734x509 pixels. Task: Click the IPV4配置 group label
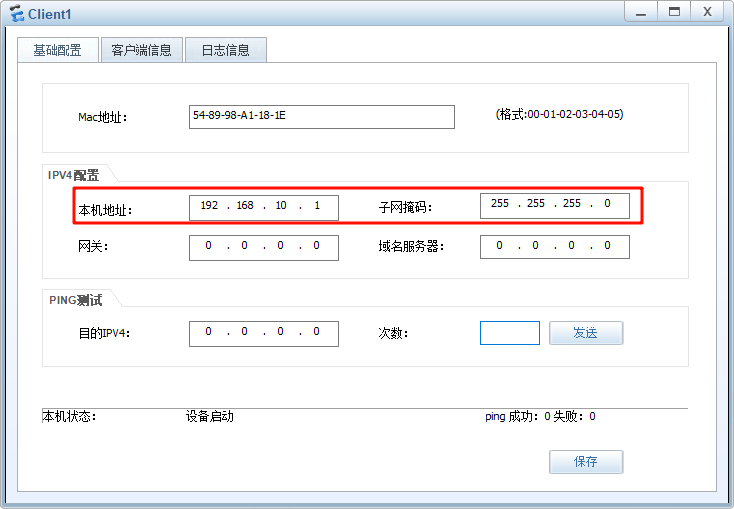[73, 175]
